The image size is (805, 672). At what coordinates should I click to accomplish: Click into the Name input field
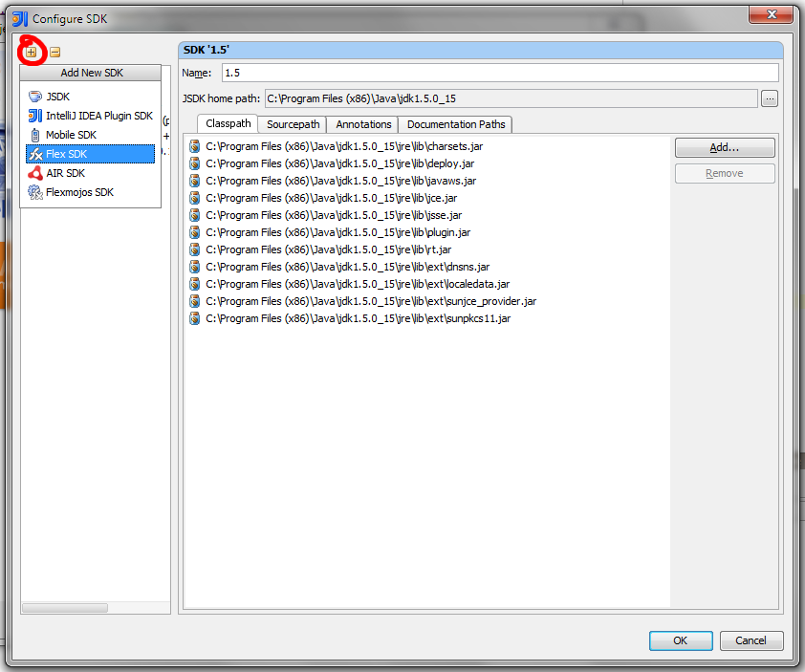500,73
